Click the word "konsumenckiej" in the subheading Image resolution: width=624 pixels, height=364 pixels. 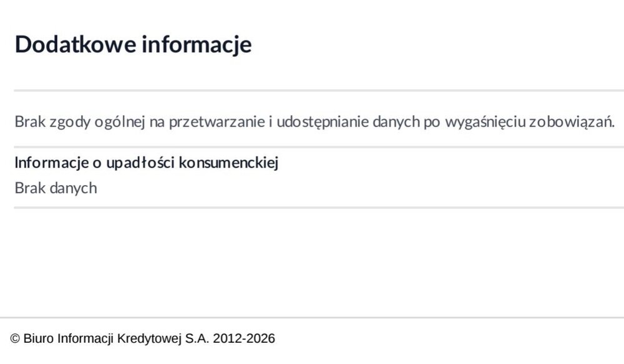pos(228,163)
